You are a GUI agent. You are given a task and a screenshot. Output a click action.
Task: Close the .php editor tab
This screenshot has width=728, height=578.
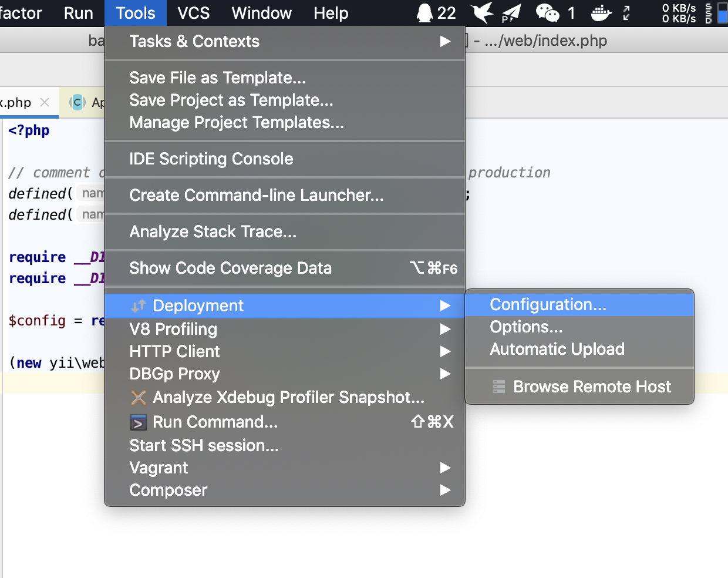pyautogui.click(x=45, y=102)
